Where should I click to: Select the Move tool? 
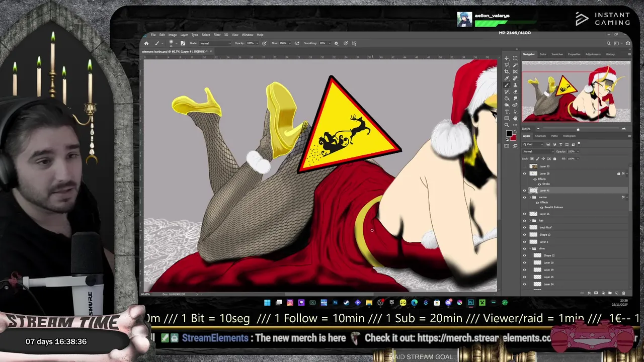(507, 58)
